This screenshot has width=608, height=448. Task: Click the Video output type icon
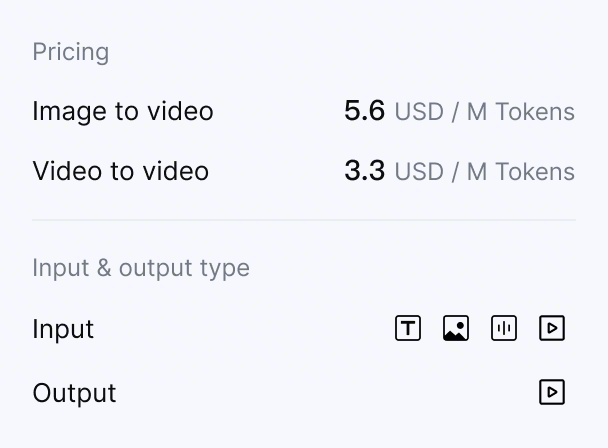pyautogui.click(x=552, y=392)
